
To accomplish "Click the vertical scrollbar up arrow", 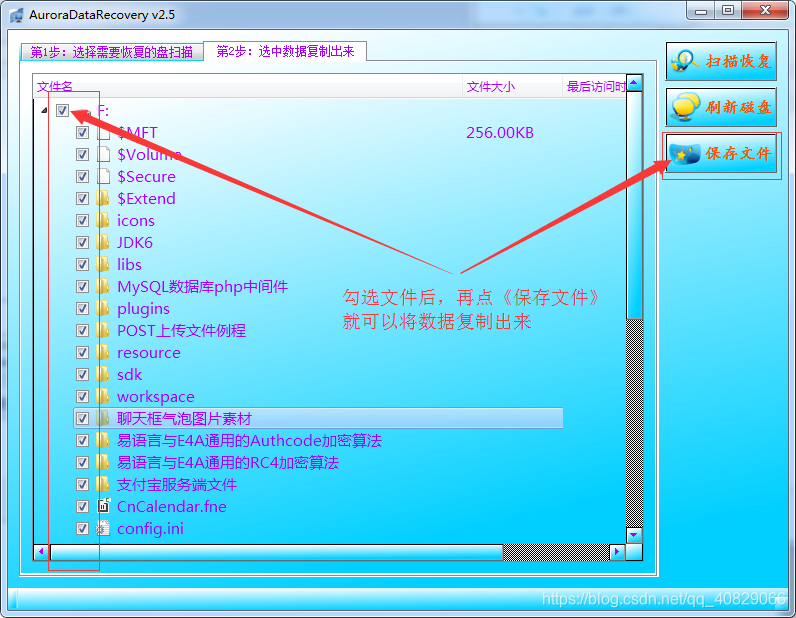I will pyautogui.click(x=635, y=83).
